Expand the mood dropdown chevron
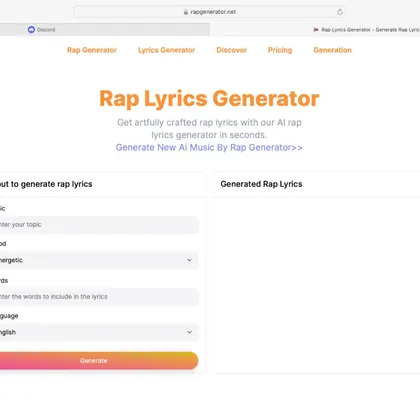Image resolution: width=420 pixels, height=420 pixels. [x=189, y=260]
